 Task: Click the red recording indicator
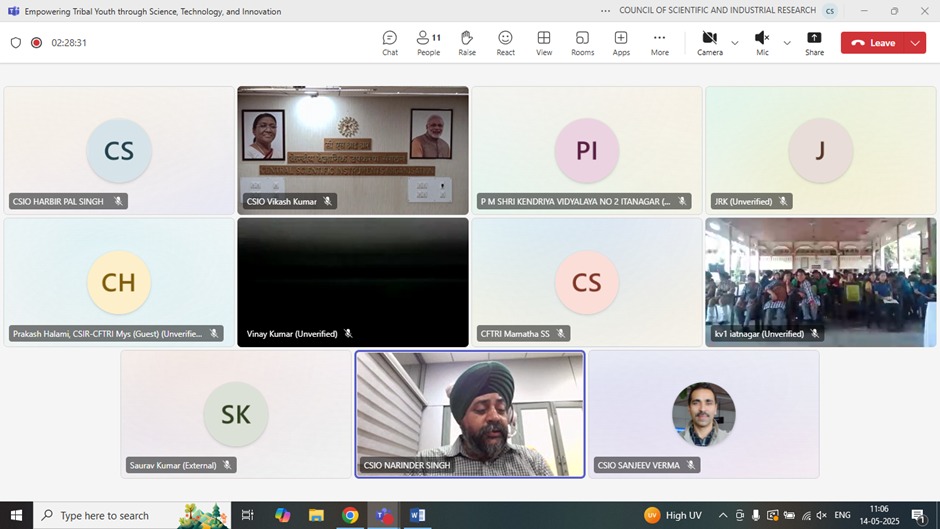click(x=37, y=43)
